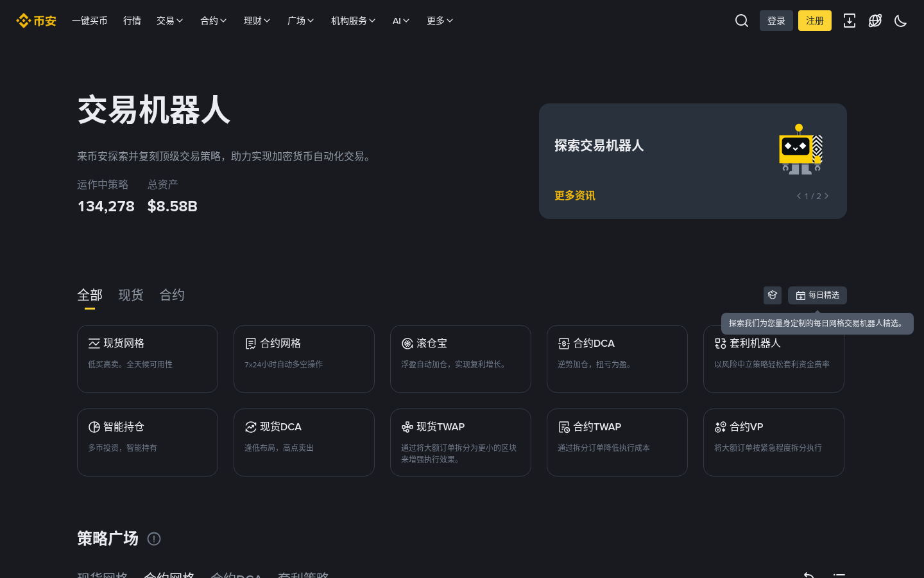Open the 现货网格 card icon
The width and height of the screenshot is (924, 578).
click(94, 344)
